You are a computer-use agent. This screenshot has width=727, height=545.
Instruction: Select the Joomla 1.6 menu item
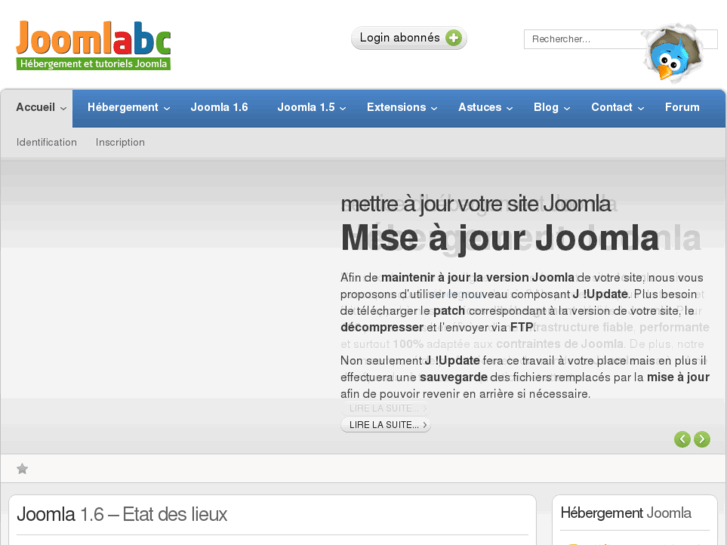pyautogui.click(x=219, y=108)
